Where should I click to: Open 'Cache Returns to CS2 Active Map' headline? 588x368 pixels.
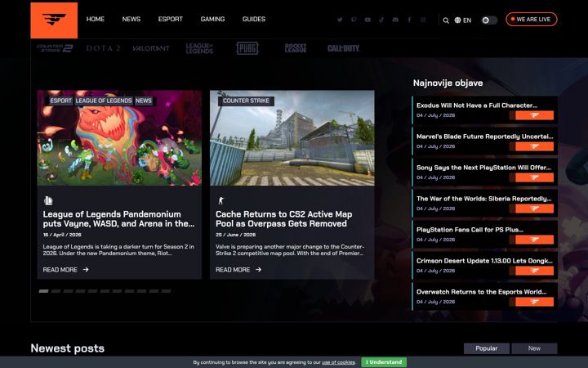284,219
